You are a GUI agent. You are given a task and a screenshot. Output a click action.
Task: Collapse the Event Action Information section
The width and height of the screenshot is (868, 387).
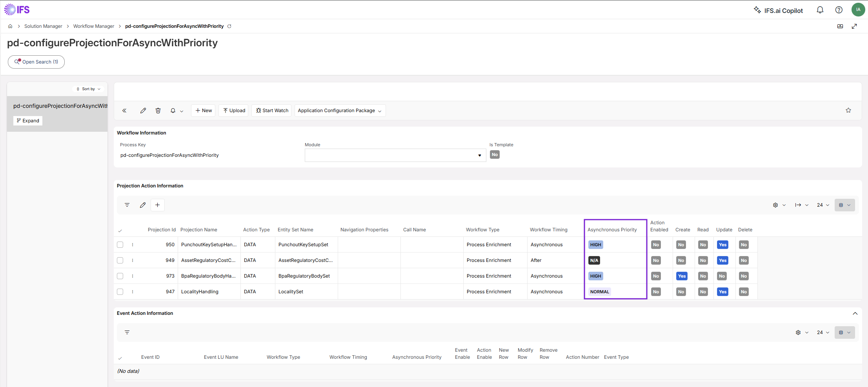tap(855, 313)
